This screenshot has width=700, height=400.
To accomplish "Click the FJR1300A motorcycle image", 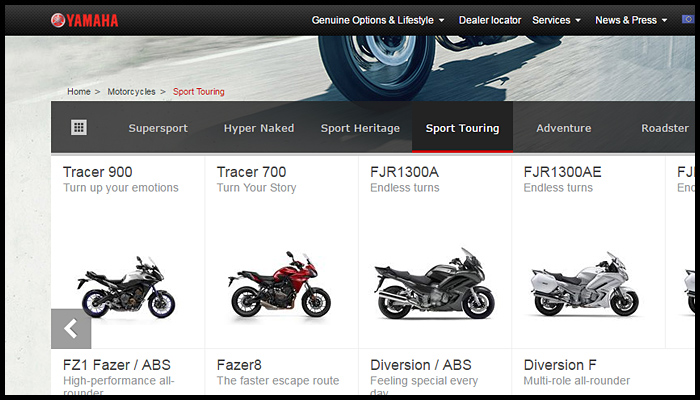I will pyautogui.click(x=434, y=283).
